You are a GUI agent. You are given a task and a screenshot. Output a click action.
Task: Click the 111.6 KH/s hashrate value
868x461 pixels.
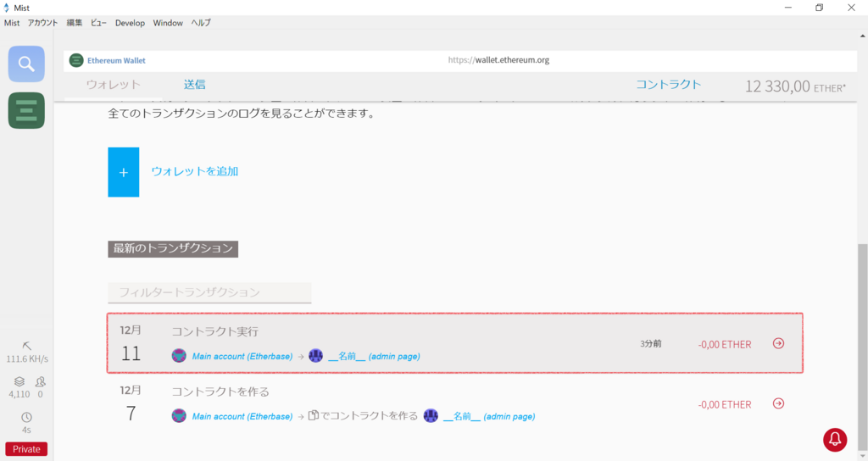27,359
